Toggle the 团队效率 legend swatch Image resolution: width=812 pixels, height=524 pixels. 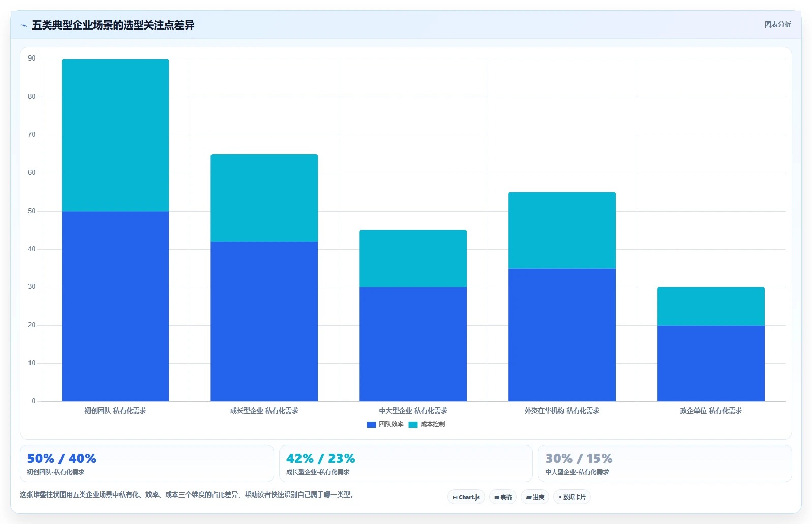tap(371, 425)
